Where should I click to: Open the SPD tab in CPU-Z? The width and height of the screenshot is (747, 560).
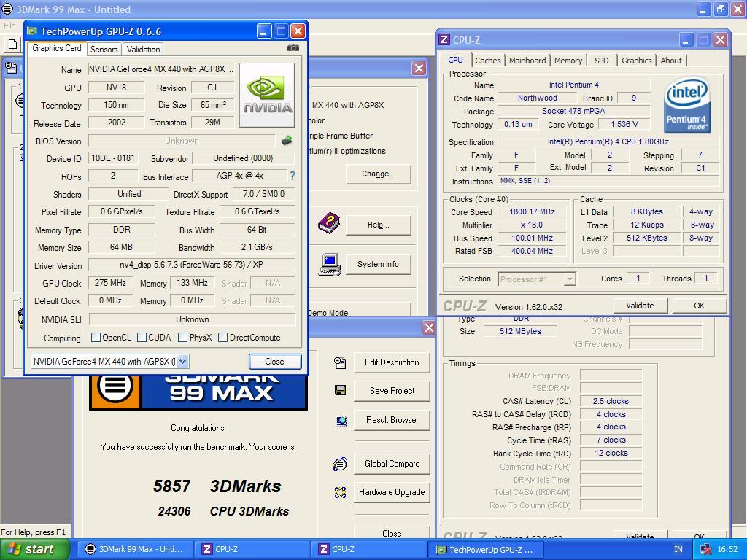pyautogui.click(x=602, y=61)
